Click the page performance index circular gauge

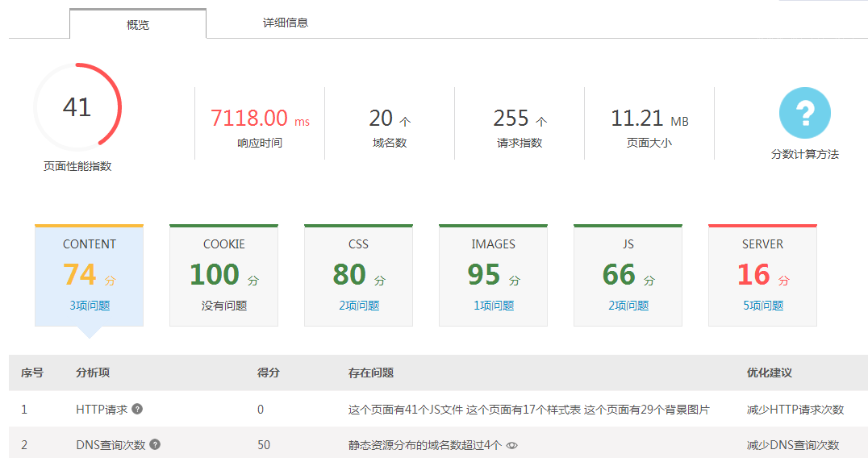point(77,107)
